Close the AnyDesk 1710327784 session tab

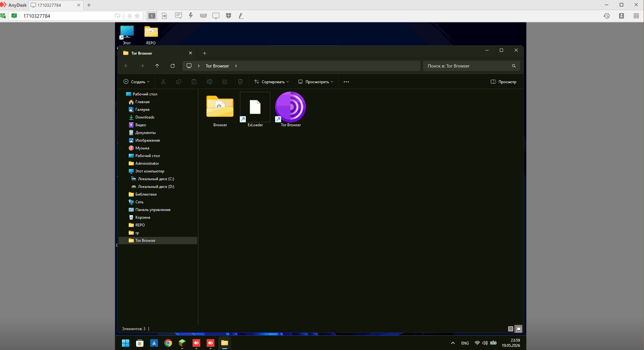pyautogui.click(x=78, y=5)
